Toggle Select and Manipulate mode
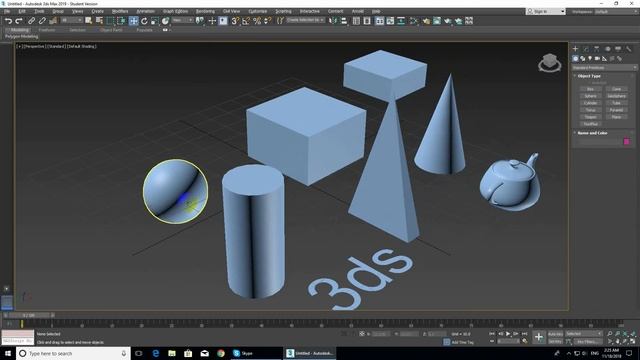This screenshot has width=640, height=360. 212,21
